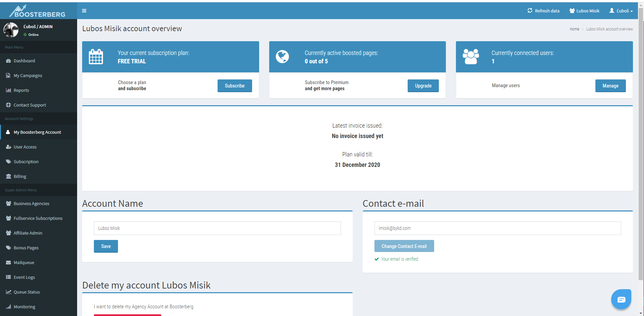644x316 pixels.
Task: Navigate to Billing
Action: 39,176
